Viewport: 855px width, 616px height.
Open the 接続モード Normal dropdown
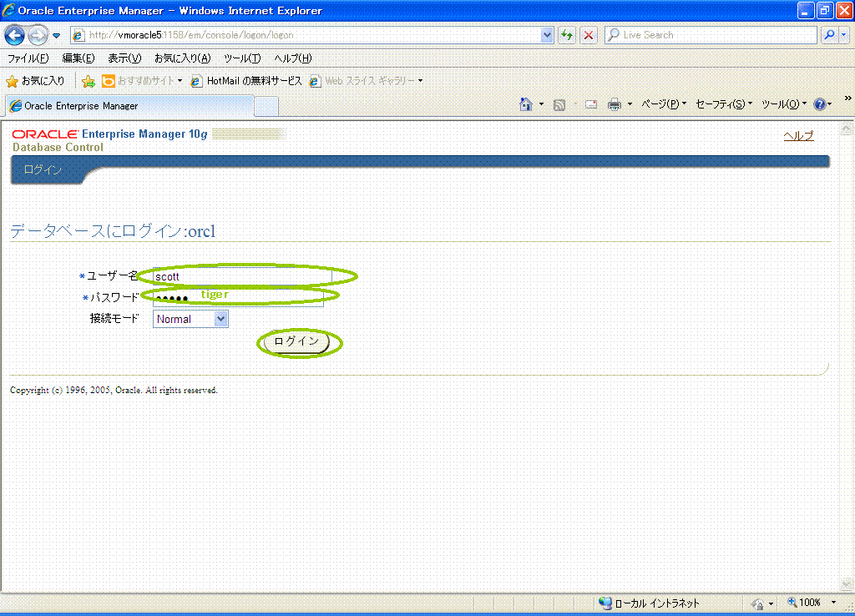point(190,319)
